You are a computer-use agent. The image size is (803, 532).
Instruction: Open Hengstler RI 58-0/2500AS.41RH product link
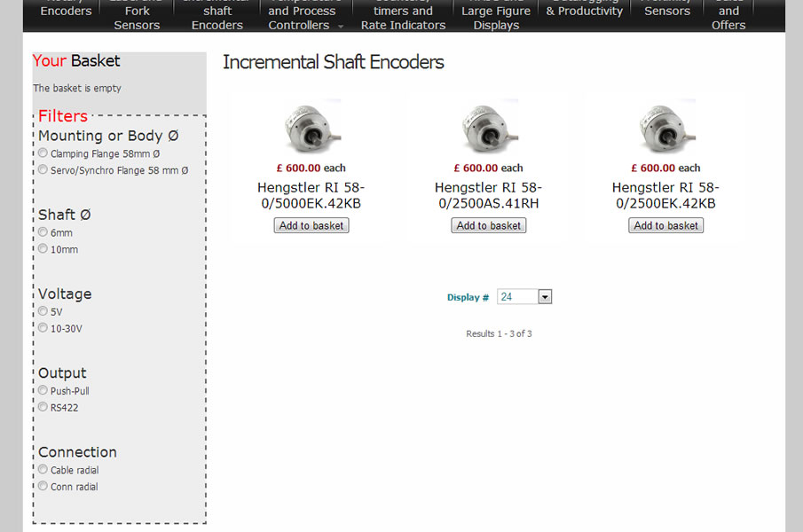tap(488, 195)
